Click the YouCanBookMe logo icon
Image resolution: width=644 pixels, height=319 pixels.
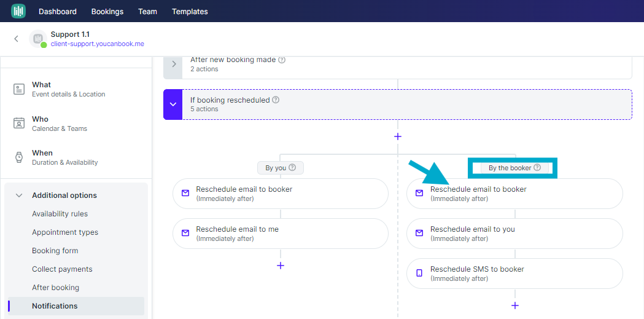pos(18,11)
